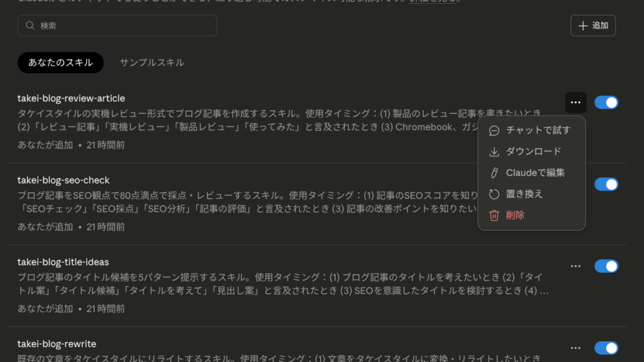The width and height of the screenshot is (644, 362).
Task: Toggle the takei-blog-title-ideas skill switch
Action: [606, 266]
